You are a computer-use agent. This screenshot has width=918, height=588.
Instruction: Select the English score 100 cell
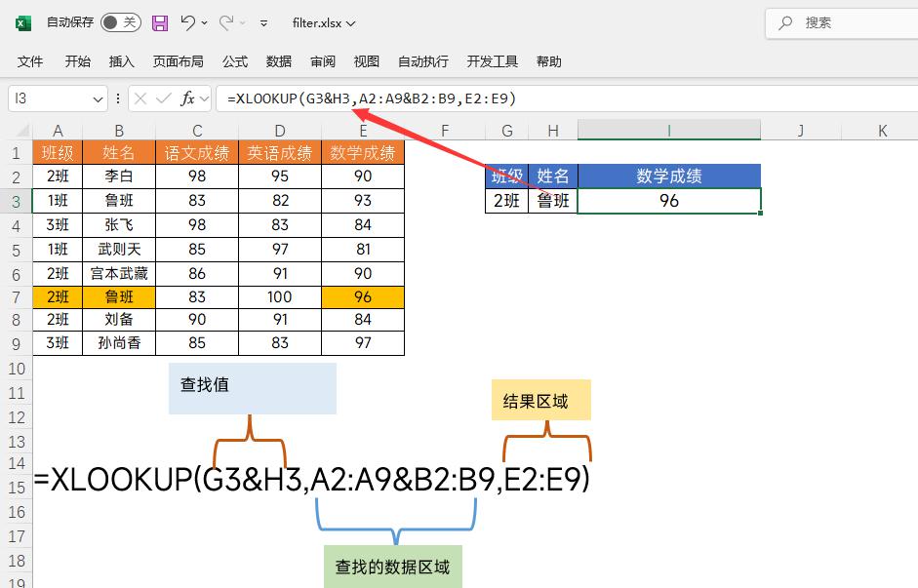(x=280, y=297)
